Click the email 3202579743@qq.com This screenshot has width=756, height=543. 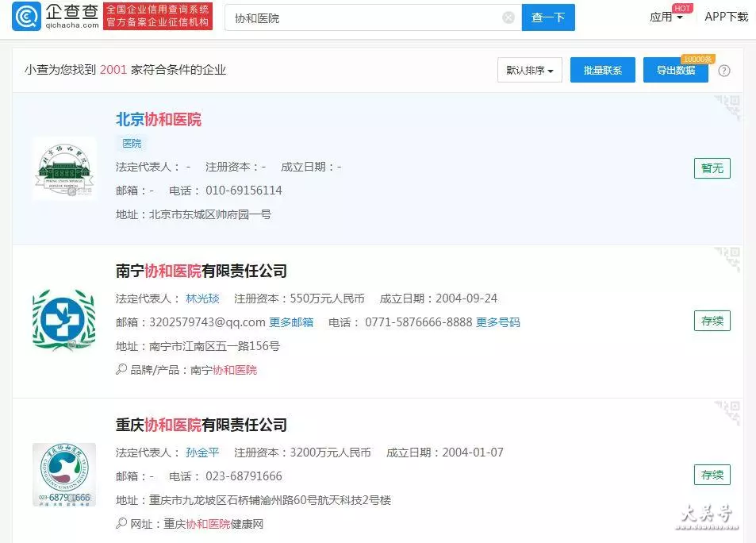point(207,322)
